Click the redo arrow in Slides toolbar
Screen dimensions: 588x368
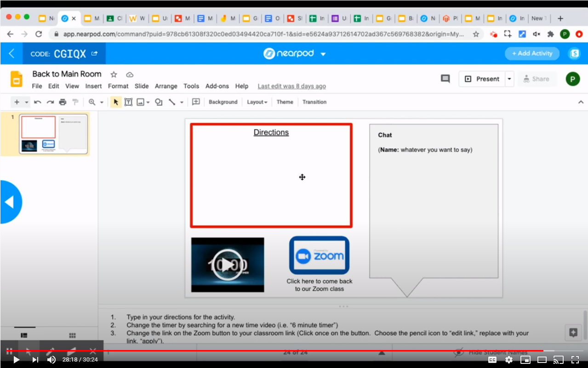pos(50,102)
